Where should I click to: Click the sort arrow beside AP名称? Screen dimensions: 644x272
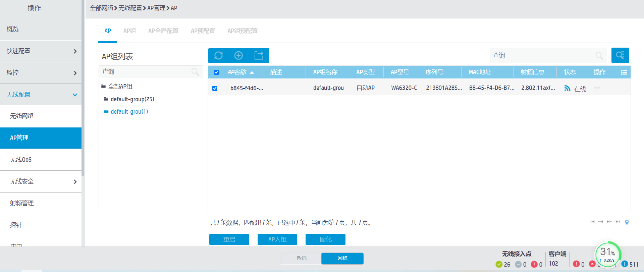[252, 72]
